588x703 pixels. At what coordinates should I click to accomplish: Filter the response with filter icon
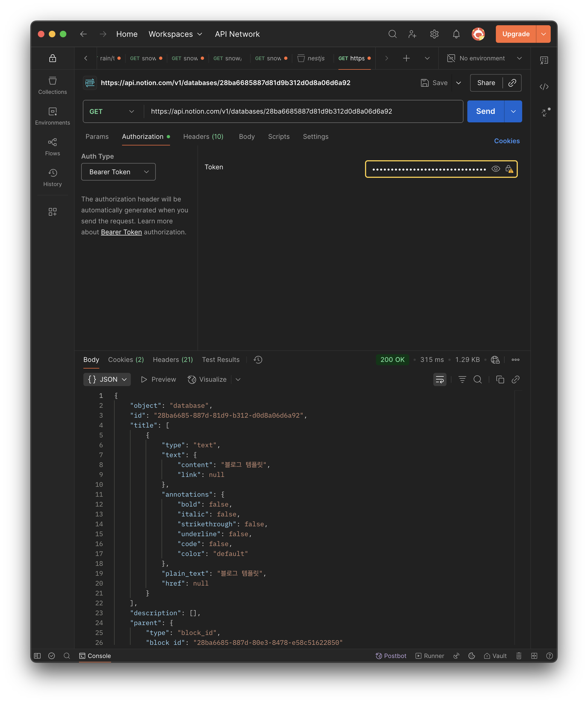click(462, 379)
